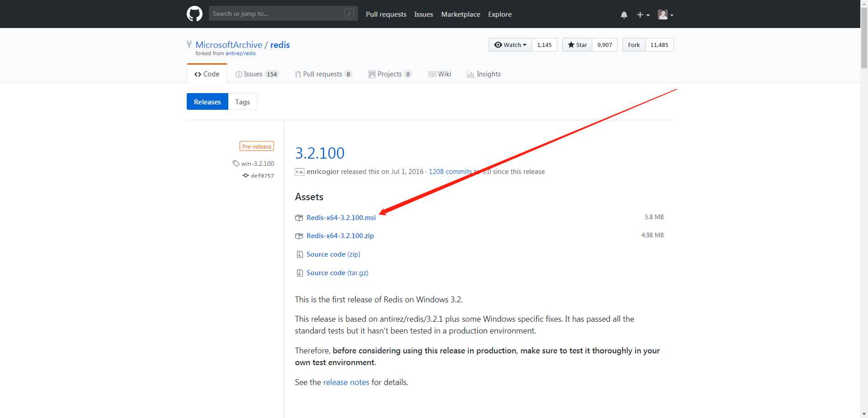The width and height of the screenshot is (868, 418).
Task: Star the repository
Action: pos(577,45)
